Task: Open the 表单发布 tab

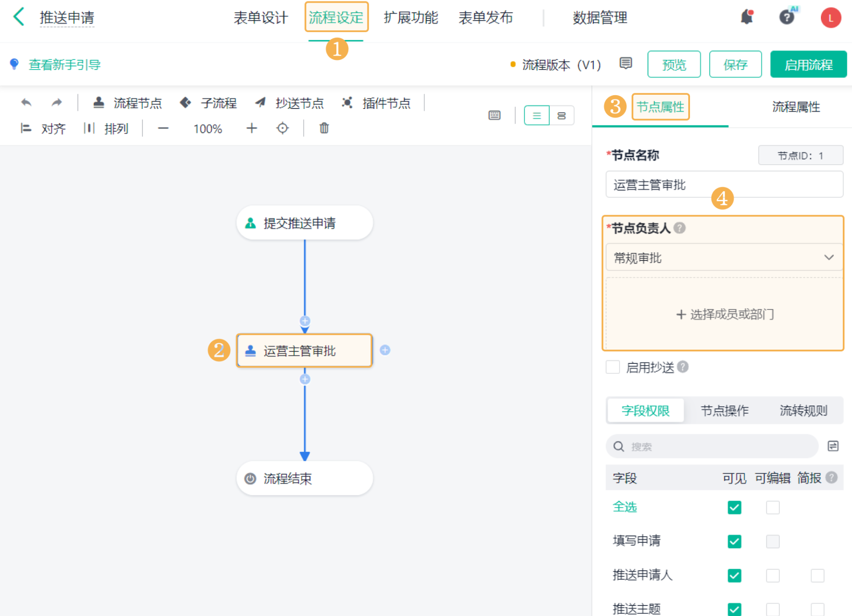Action: point(485,18)
